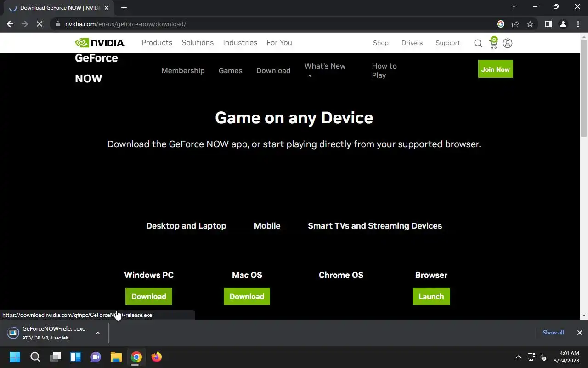Open Windows taskbar search
The width and height of the screenshot is (588, 368).
(x=35, y=357)
